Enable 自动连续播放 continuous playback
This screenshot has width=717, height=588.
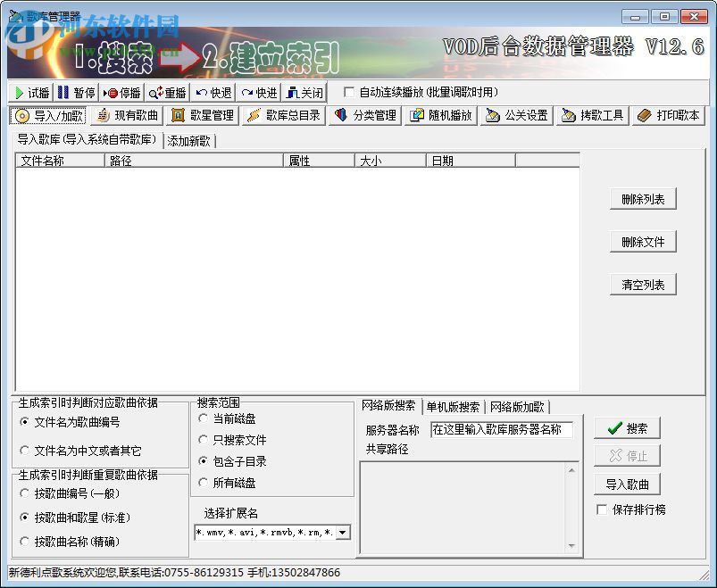tap(348, 92)
